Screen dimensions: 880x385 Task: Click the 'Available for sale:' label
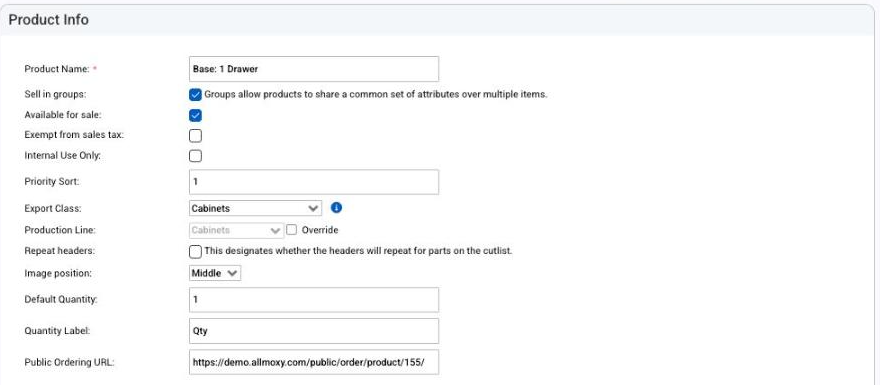pyautogui.click(x=63, y=115)
